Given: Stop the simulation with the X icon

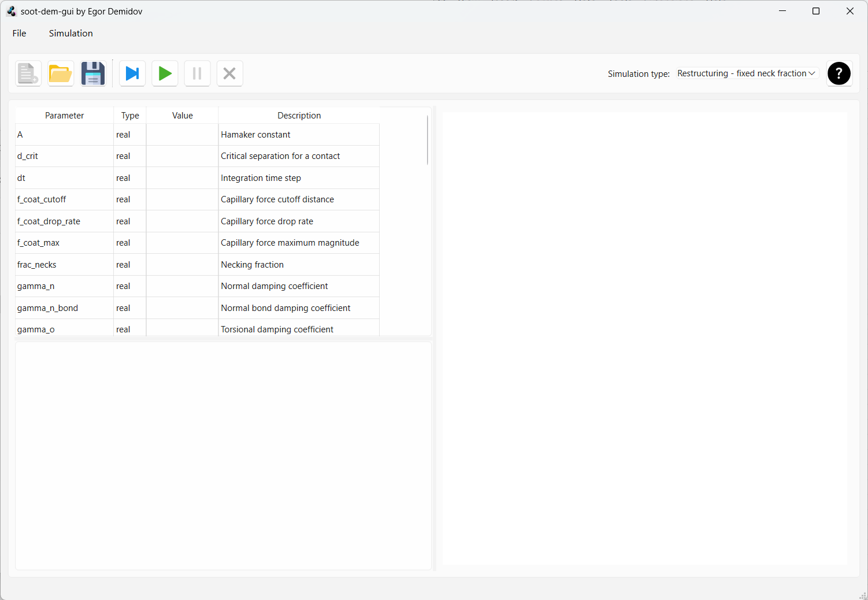Looking at the screenshot, I should tap(229, 73).
